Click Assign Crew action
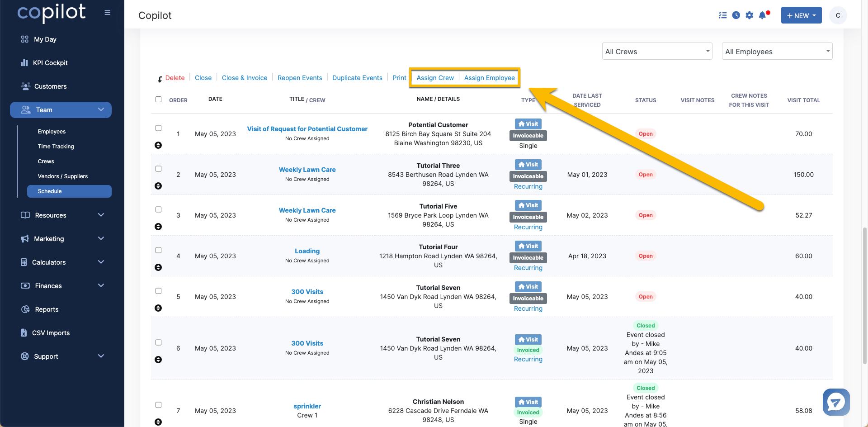Viewport: 868px width, 427px height. tap(435, 78)
